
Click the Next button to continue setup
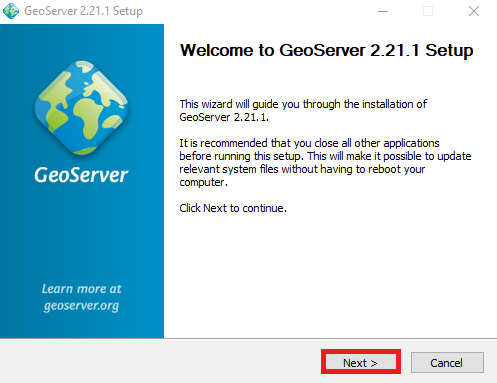click(x=361, y=362)
